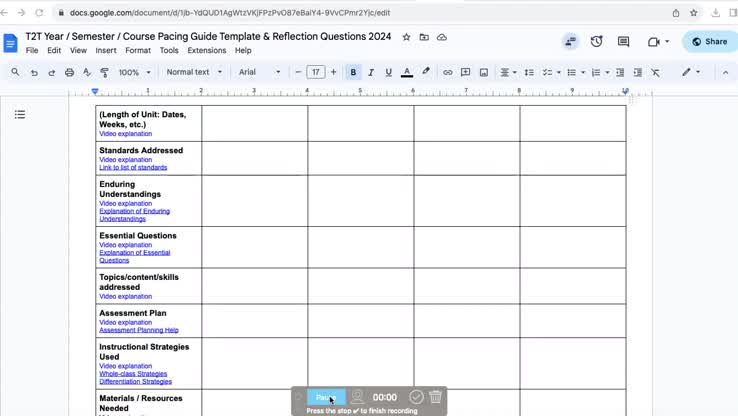
Task: Increase font size
Action: pos(333,72)
